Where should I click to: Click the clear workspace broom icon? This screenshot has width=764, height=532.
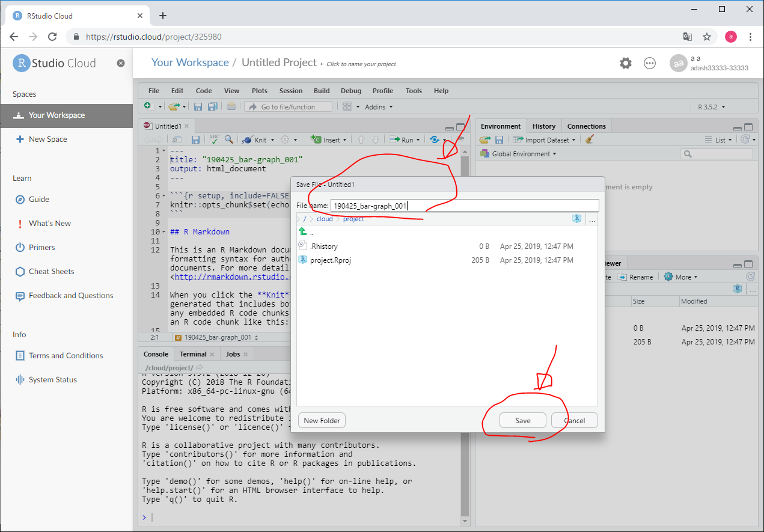pyautogui.click(x=590, y=139)
